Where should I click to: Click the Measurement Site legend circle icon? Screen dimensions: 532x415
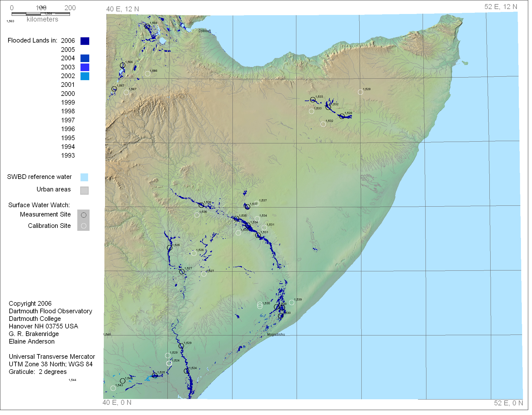coord(84,215)
